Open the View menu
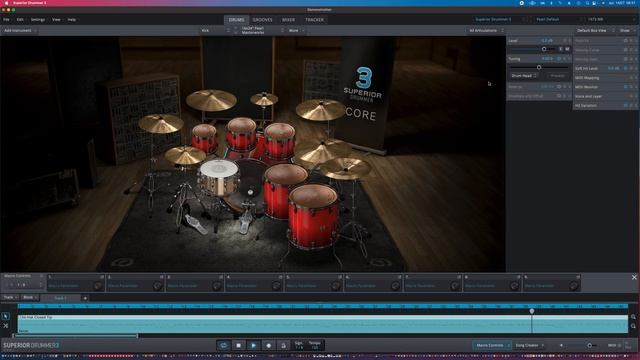 point(56,20)
